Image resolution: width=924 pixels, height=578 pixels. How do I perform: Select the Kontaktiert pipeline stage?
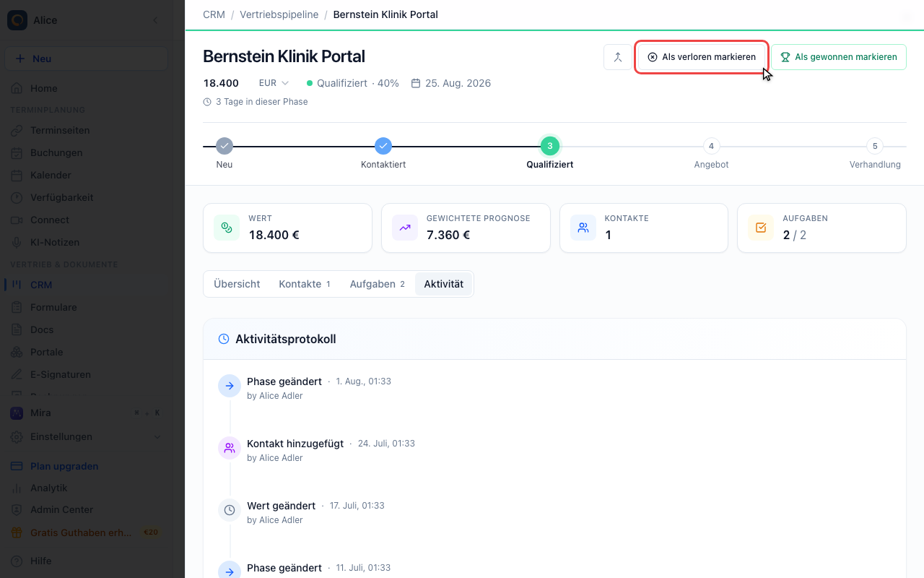(x=383, y=146)
